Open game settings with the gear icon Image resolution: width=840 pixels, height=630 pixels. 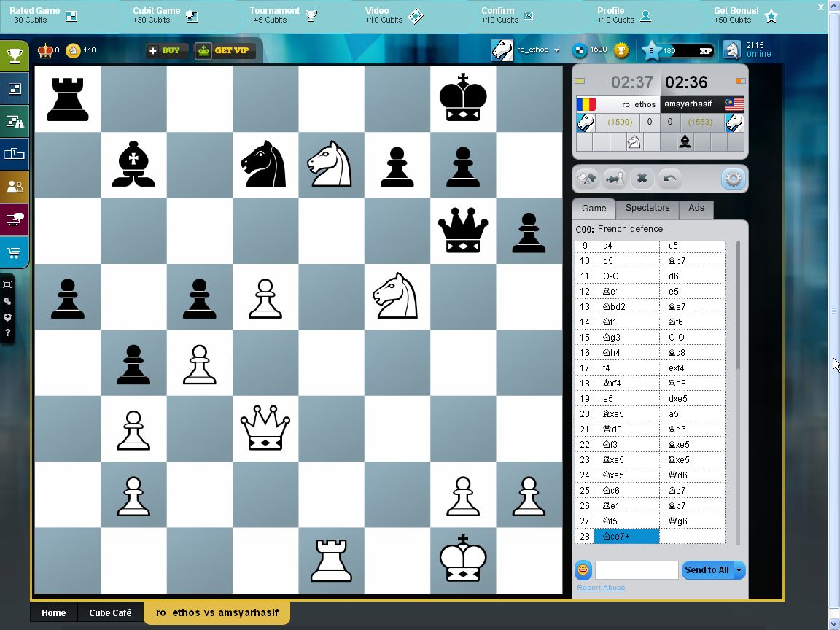tap(732, 178)
